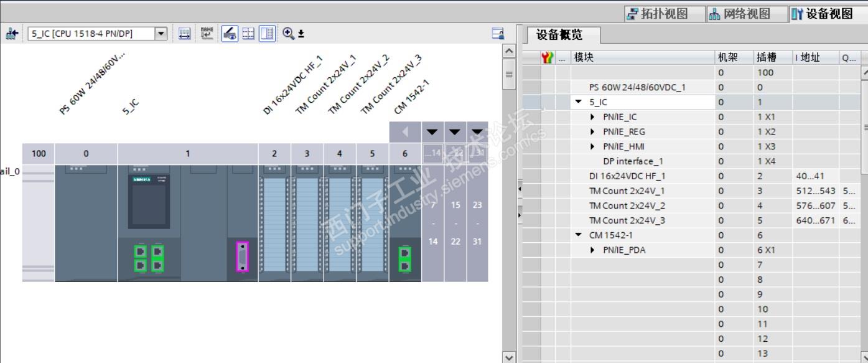Expand slots 15-22 with the arrow
This screenshot has width=868, height=363.
[x=455, y=132]
